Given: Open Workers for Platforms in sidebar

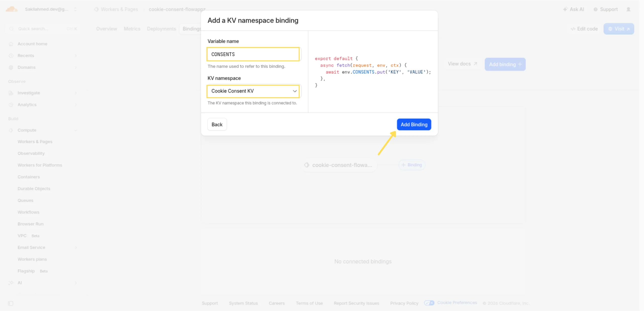Looking at the screenshot, I should (40, 165).
